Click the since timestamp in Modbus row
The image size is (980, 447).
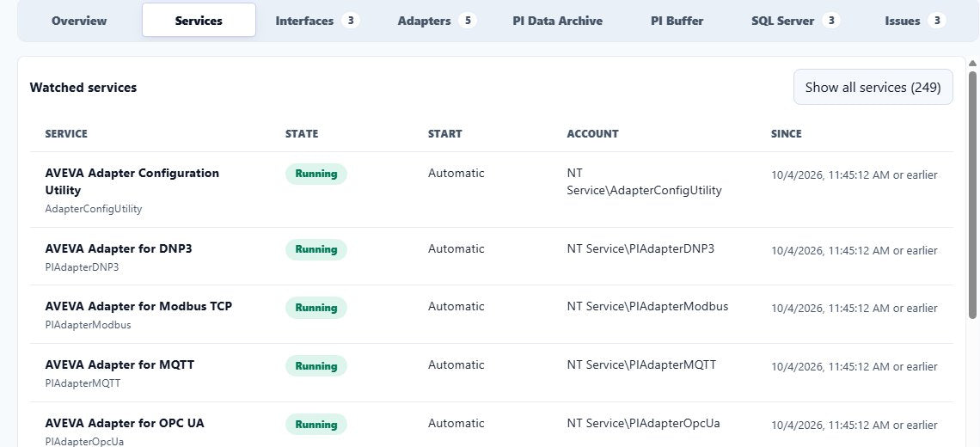click(854, 309)
